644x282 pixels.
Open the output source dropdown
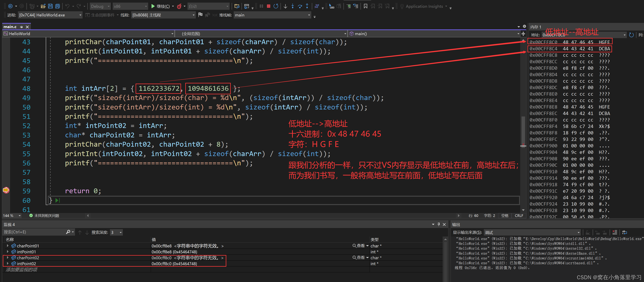(x=532, y=232)
